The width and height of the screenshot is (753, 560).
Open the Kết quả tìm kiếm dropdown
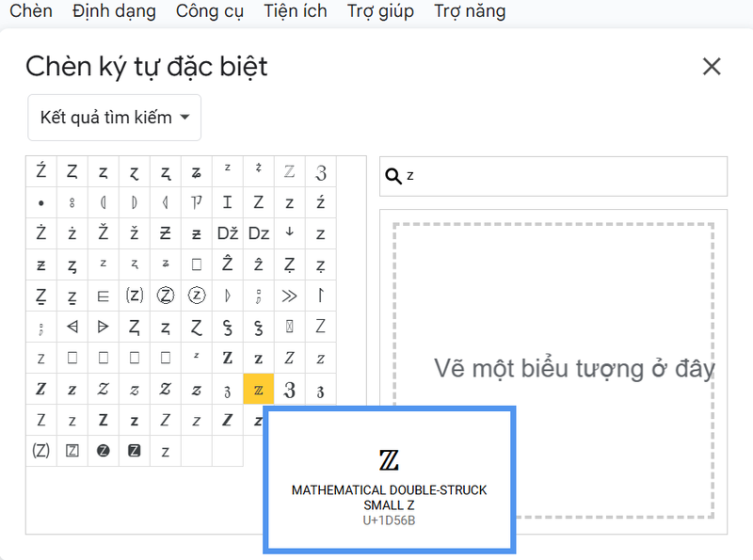click(114, 118)
